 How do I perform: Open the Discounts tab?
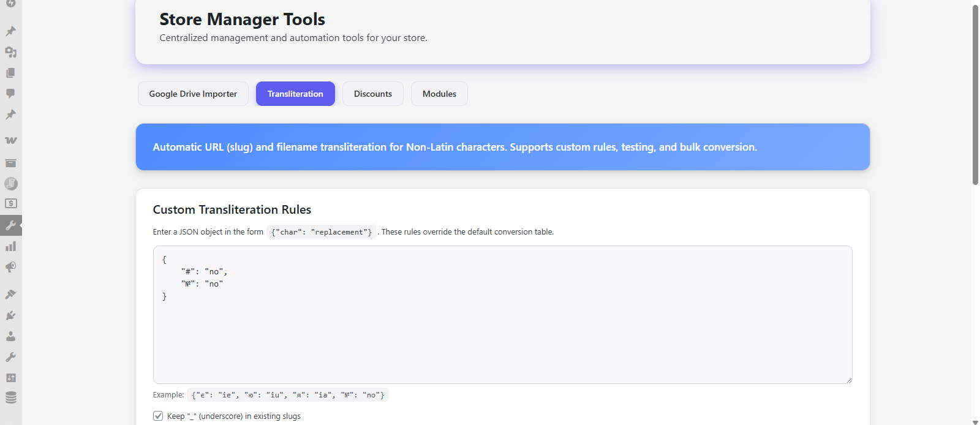coord(372,94)
